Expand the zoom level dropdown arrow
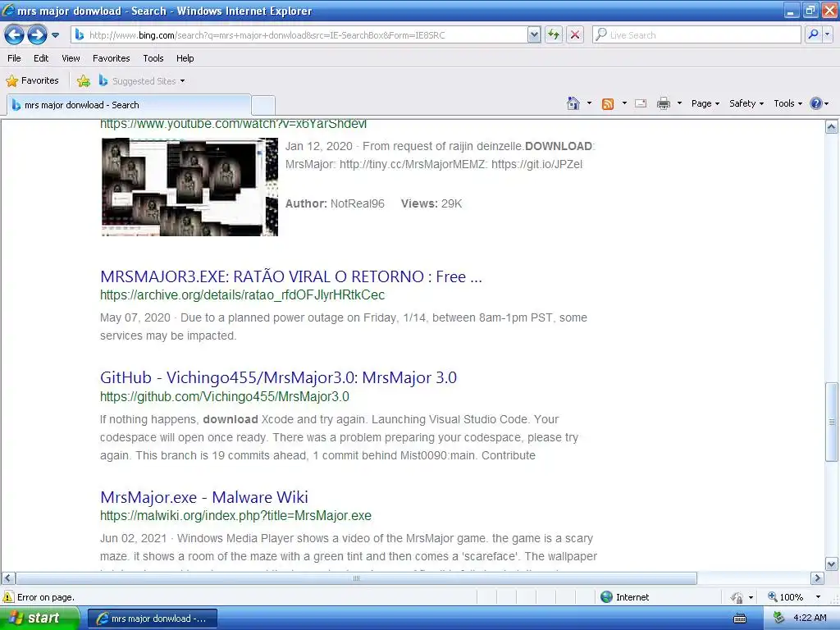 click(818, 597)
